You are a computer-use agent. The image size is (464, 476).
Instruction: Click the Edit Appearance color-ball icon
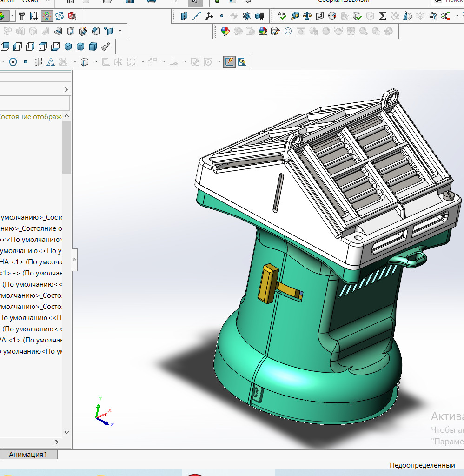225,32
